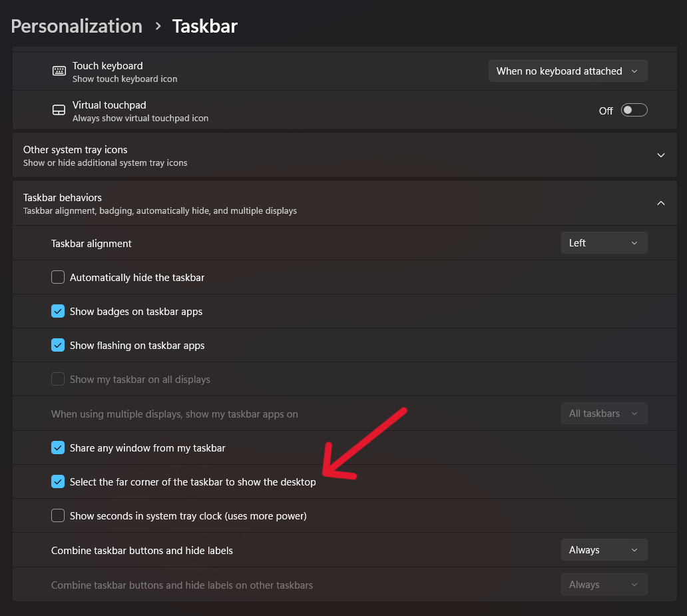The width and height of the screenshot is (687, 616).
Task: Enable Show seconds in system tray clock
Action: 58,515
